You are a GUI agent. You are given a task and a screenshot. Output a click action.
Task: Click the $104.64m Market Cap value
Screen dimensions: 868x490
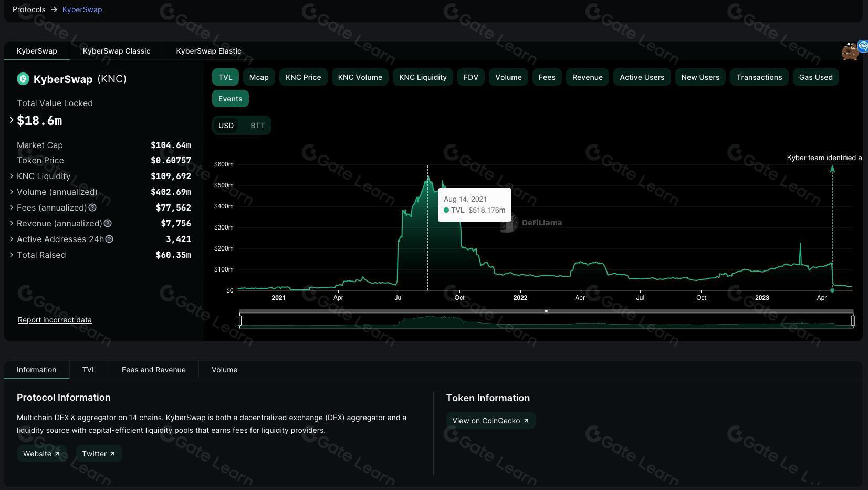(171, 145)
